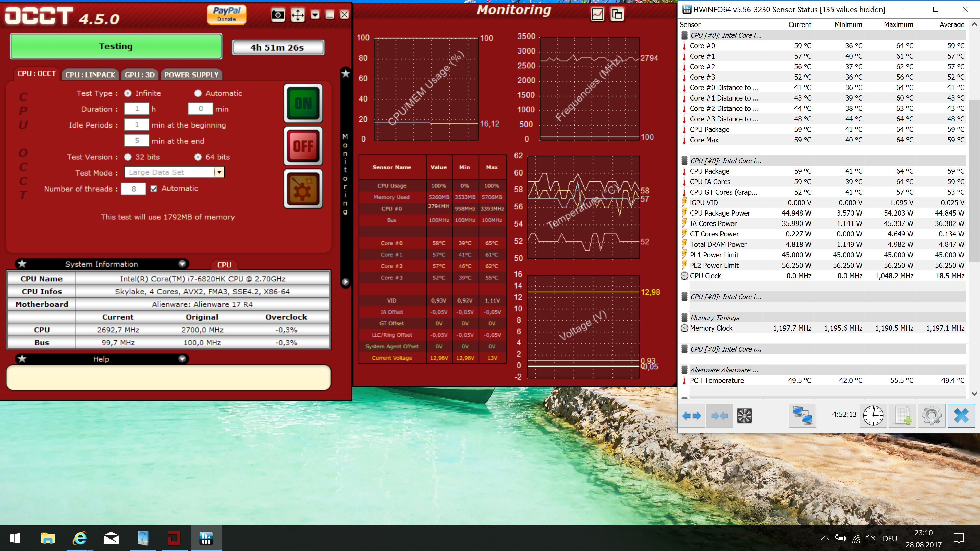Click the OCCT screenshot camera icon
980x551 pixels.
(278, 15)
